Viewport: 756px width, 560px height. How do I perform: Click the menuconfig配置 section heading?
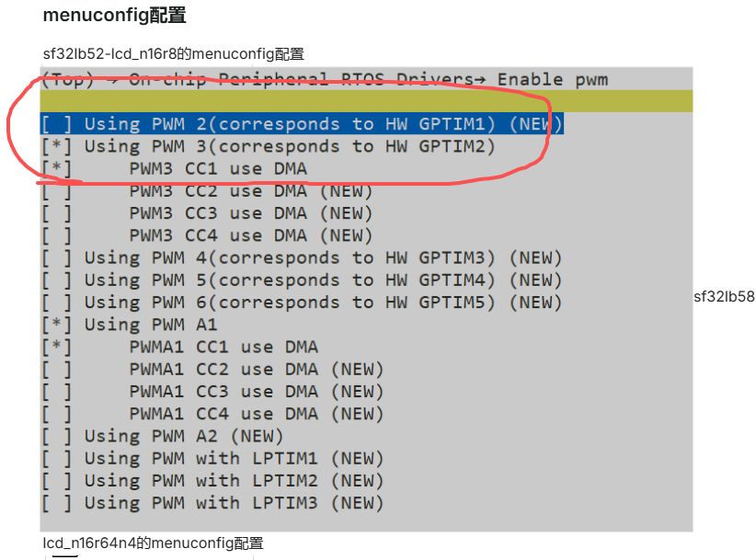pos(115,16)
